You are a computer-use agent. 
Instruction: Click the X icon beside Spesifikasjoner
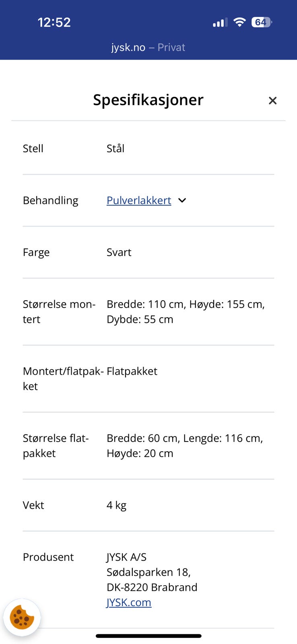coord(273,100)
